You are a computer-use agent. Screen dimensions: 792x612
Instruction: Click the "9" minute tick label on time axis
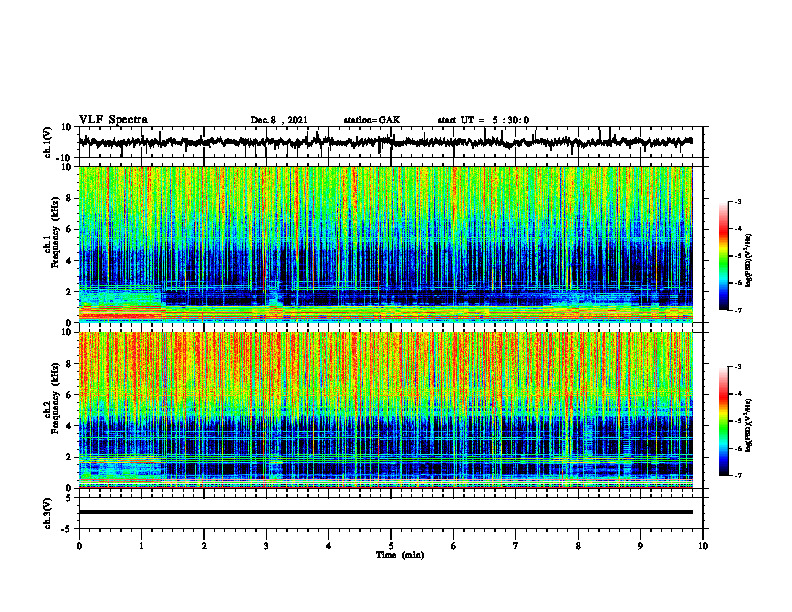640,546
